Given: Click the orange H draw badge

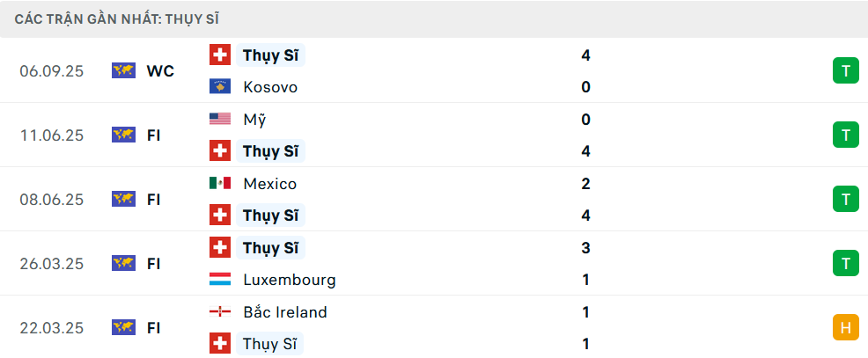Looking at the screenshot, I should coord(845,327).
